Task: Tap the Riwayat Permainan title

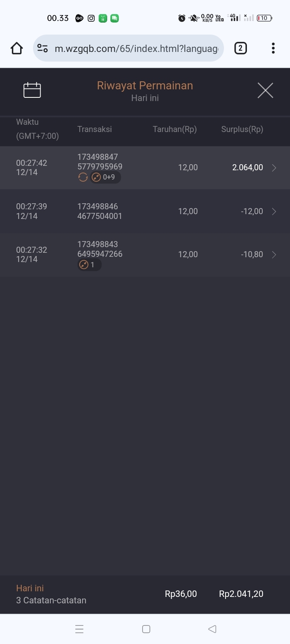Action: [x=145, y=85]
